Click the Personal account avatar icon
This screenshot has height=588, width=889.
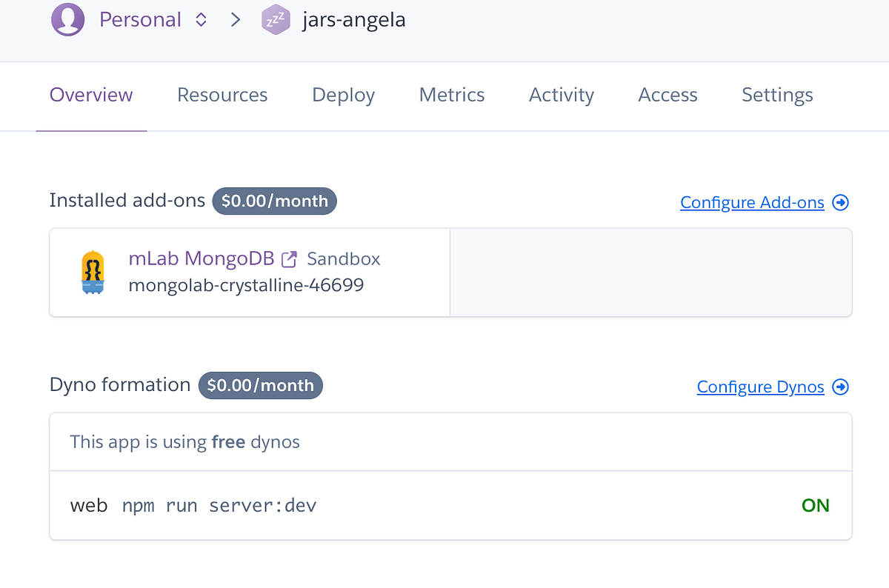coord(67,20)
